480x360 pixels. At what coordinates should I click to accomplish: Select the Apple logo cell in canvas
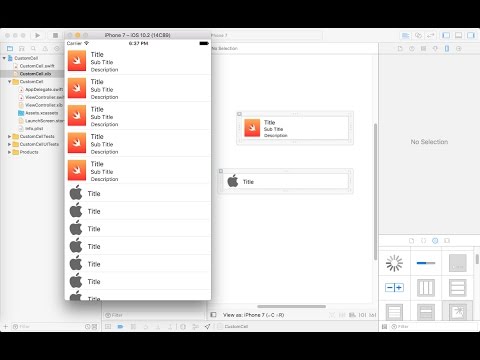tap(286, 182)
